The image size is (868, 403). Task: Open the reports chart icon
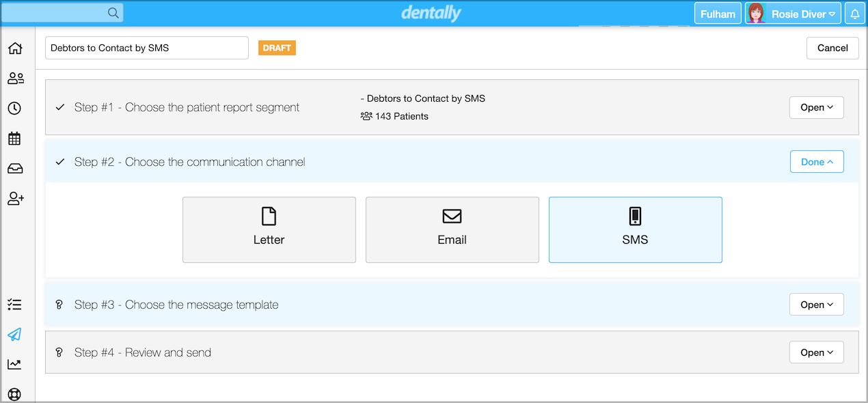15,364
